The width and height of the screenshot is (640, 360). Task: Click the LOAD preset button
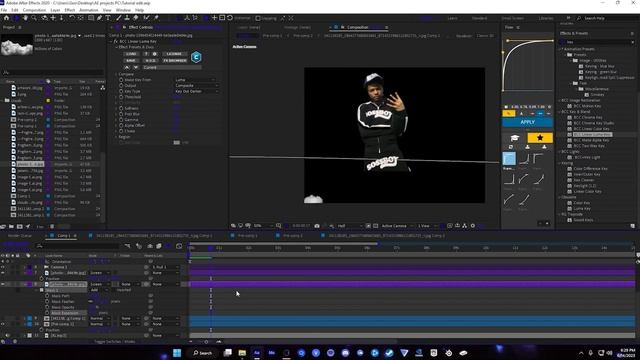coord(131,54)
